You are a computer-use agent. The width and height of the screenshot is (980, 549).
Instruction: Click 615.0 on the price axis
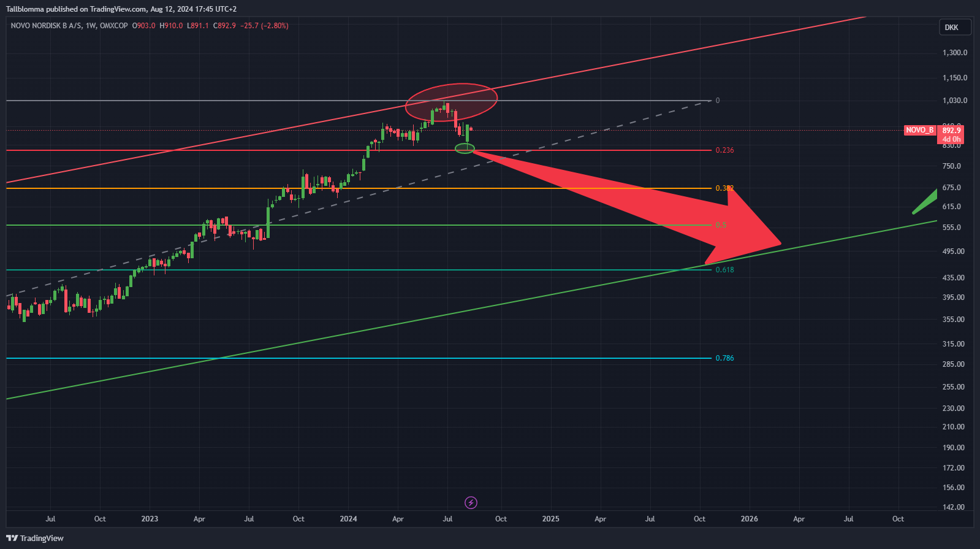pos(952,207)
